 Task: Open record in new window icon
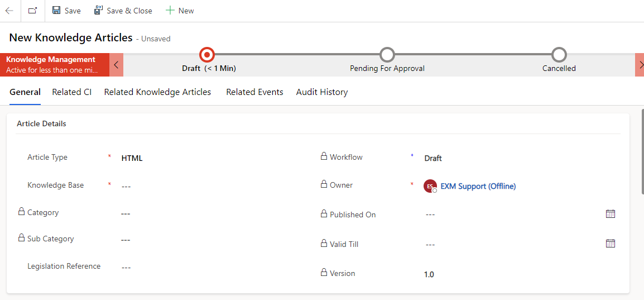click(x=32, y=11)
